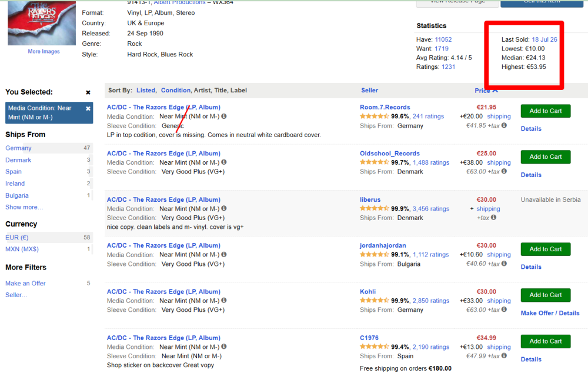Open the Want count 1719 link

442,48
